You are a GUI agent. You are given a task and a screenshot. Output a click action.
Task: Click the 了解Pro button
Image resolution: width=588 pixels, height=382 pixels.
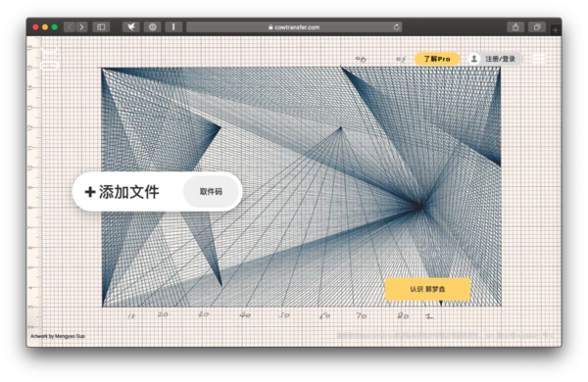tap(437, 59)
